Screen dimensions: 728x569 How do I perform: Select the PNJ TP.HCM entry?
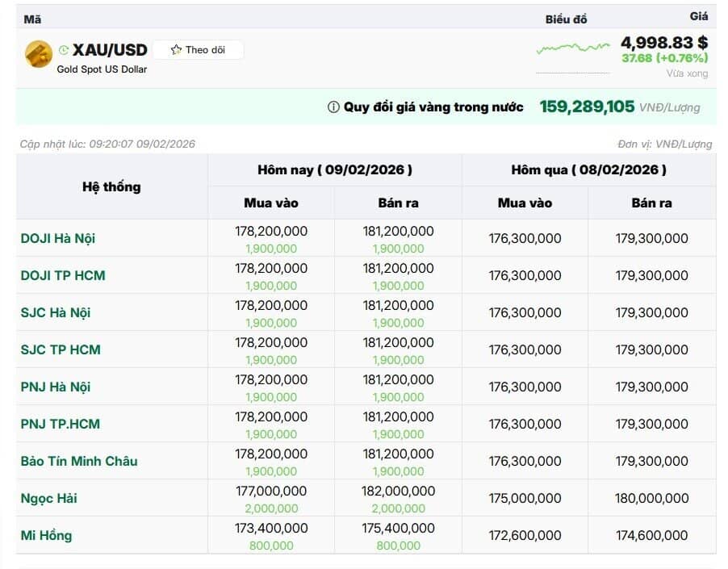click(x=61, y=424)
